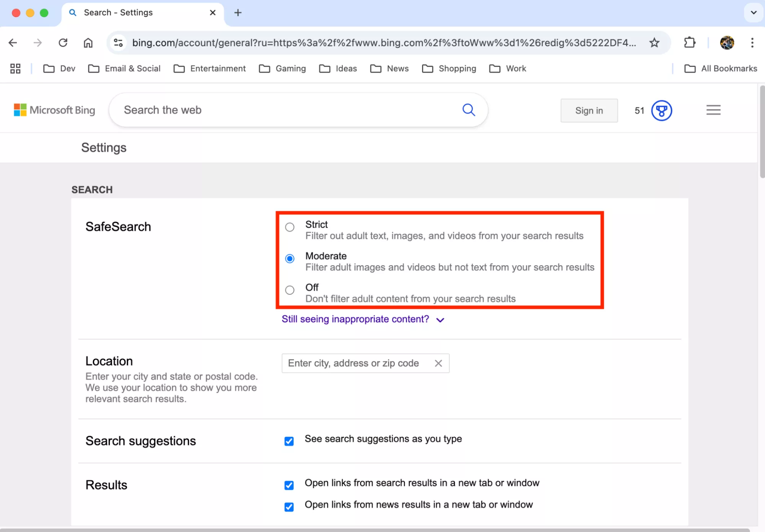This screenshot has width=765, height=532.
Task: Bookmark this page with star icon
Action: coord(654,42)
